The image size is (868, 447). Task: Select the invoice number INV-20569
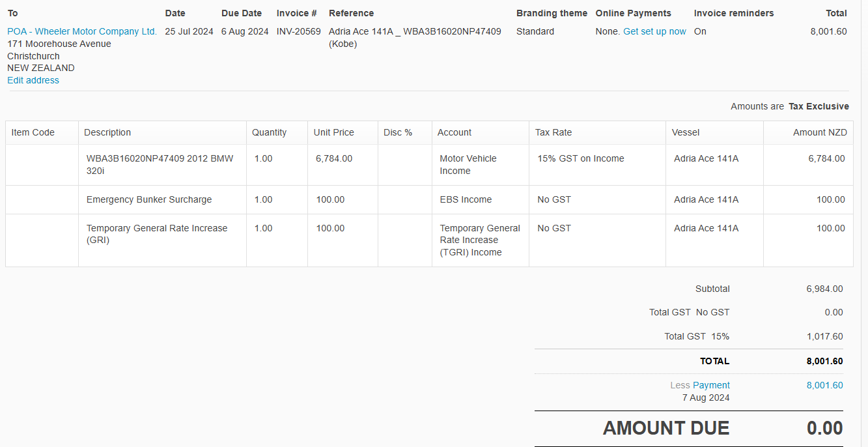[299, 31]
